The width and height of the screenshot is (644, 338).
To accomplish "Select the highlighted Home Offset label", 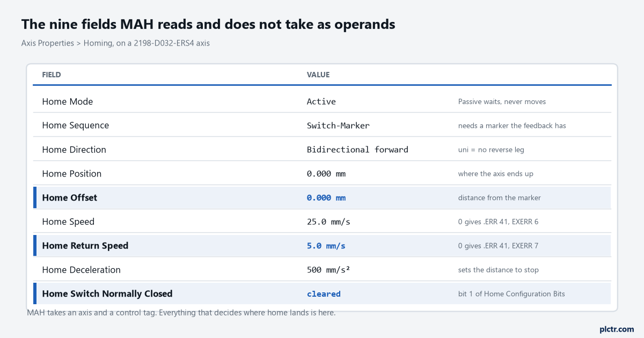I will (70, 197).
